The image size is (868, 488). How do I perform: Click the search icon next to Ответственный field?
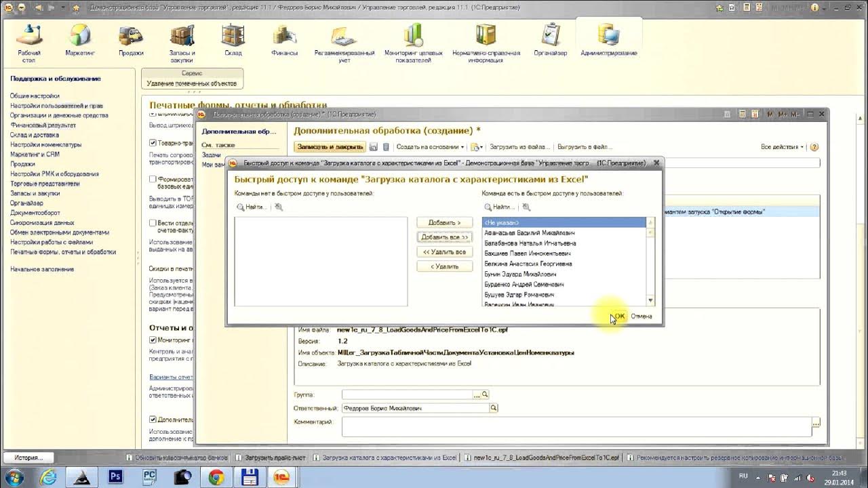(x=494, y=408)
